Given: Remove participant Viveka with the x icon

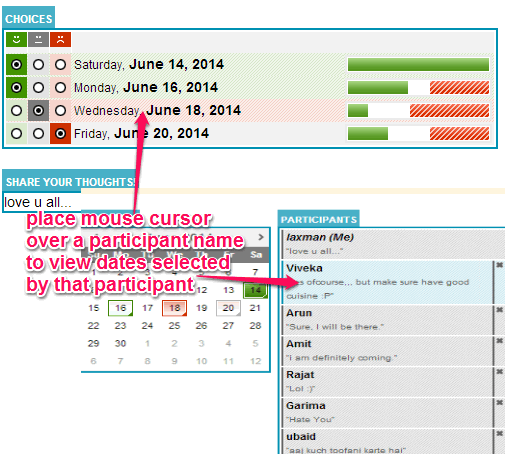Looking at the screenshot, I should click(x=499, y=265).
